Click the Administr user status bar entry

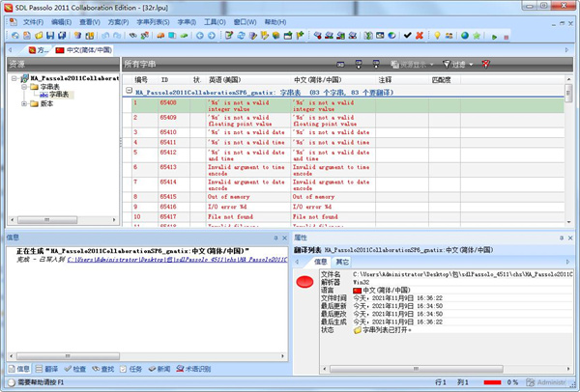pos(546,382)
